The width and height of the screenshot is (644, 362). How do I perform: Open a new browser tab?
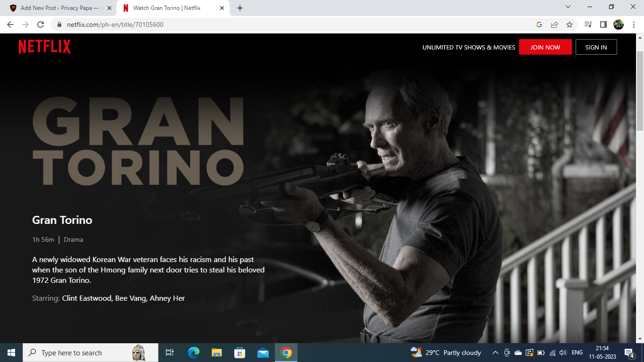[x=240, y=8]
